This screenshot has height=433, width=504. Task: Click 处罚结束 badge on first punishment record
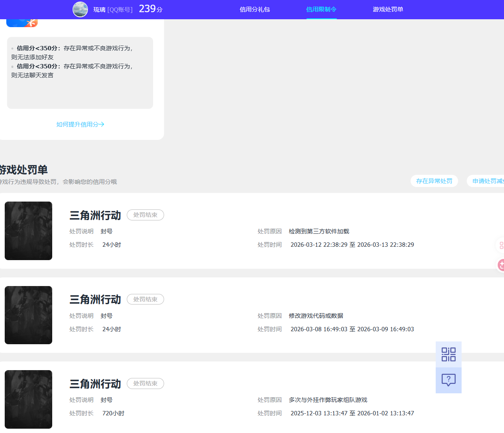click(x=145, y=215)
